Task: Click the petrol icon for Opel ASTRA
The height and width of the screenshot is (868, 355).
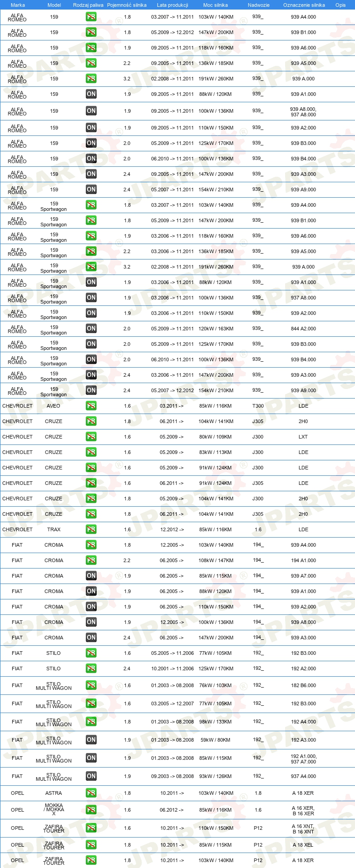Action: pyautogui.click(x=91, y=793)
